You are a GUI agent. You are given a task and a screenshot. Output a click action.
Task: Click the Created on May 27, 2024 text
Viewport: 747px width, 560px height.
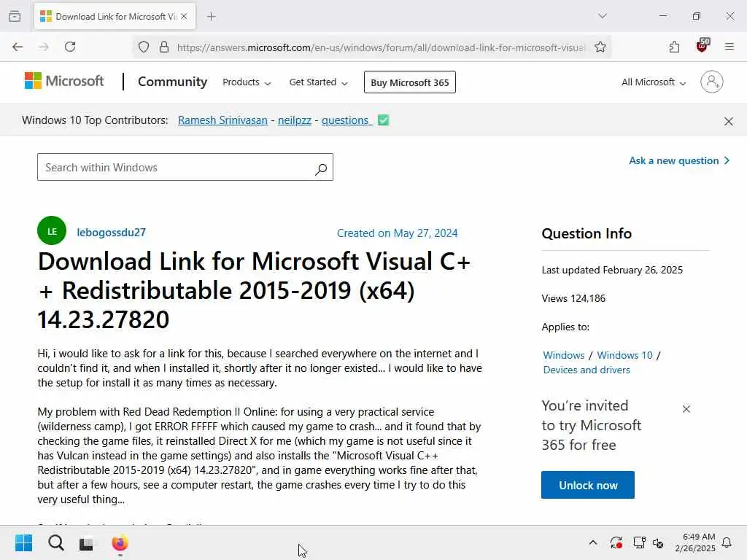[398, 233]
